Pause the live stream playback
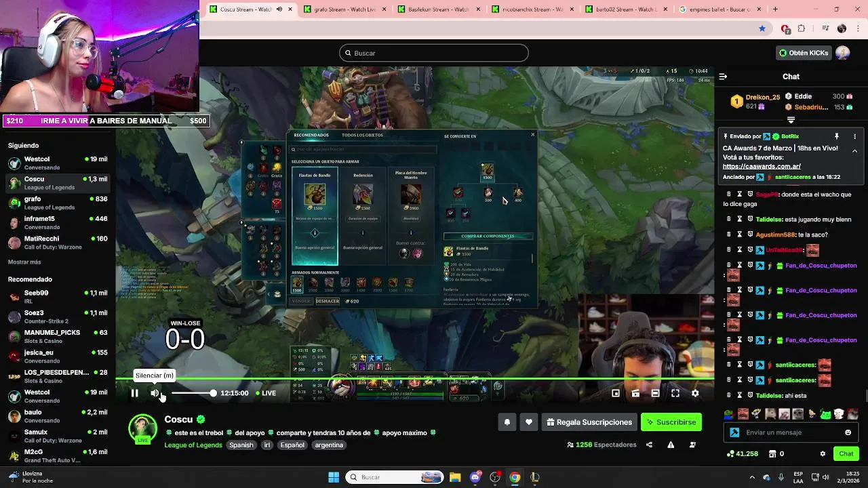 coord(134,393)
